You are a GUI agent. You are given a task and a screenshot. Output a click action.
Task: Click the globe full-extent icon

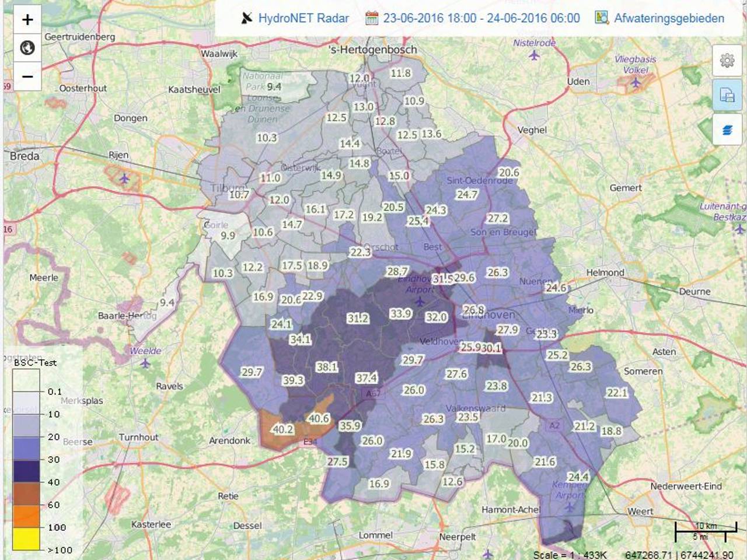(27, 47)
